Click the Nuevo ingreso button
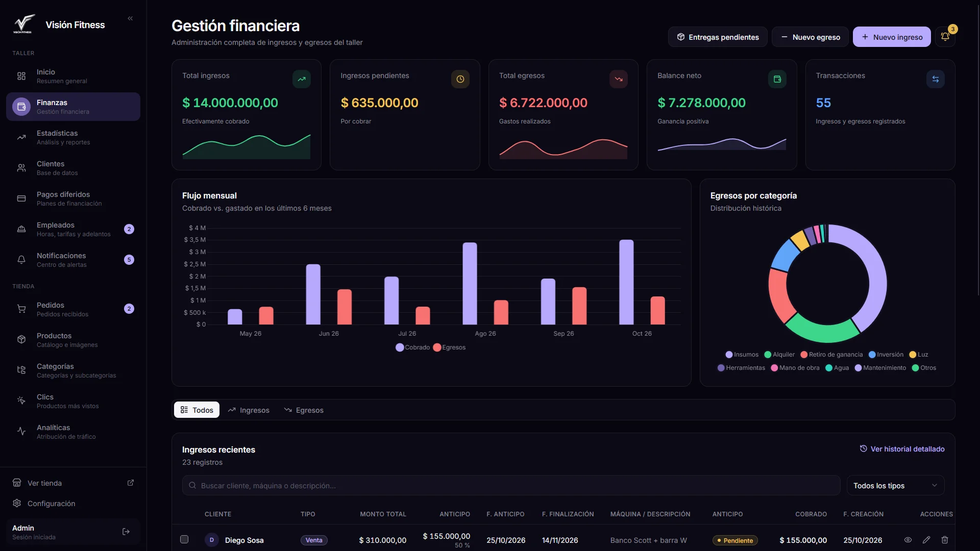 click(892, 37)
